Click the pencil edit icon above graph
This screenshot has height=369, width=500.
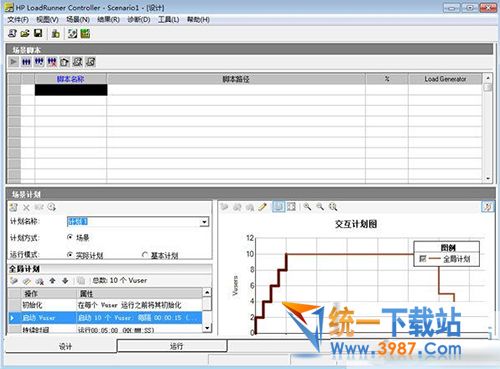pyautogui.click(x=263, y=207)
